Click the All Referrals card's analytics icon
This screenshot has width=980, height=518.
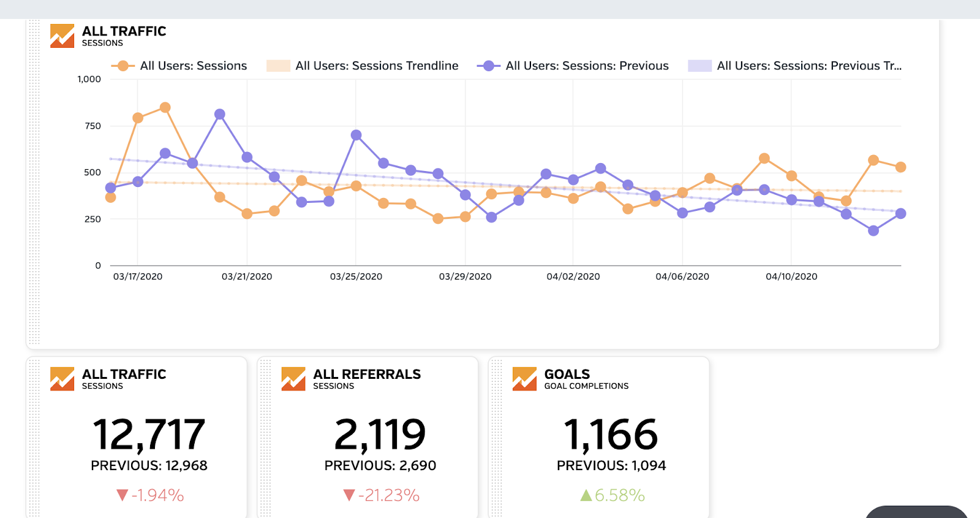point(293,379)
